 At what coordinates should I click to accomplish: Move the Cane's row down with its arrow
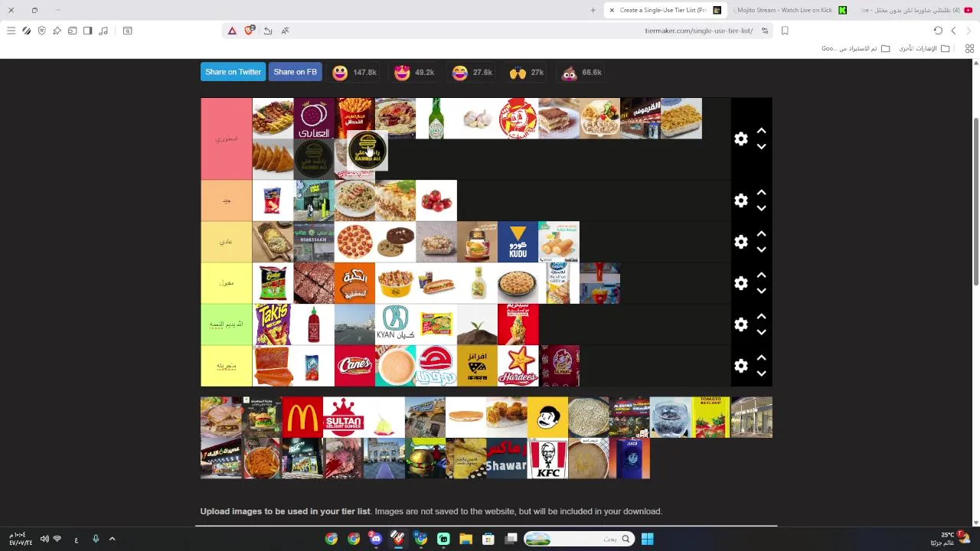coord(761,373)
